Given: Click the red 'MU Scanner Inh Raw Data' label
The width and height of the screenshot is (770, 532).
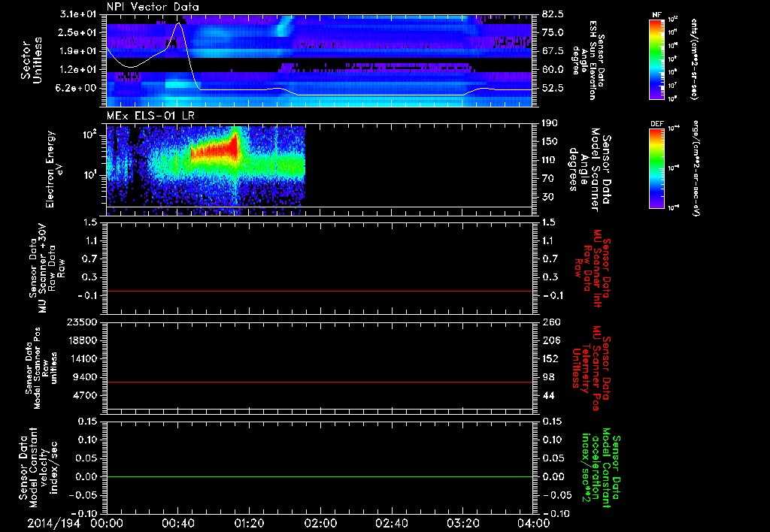Looking at the screenshot, I should point(592,268).
